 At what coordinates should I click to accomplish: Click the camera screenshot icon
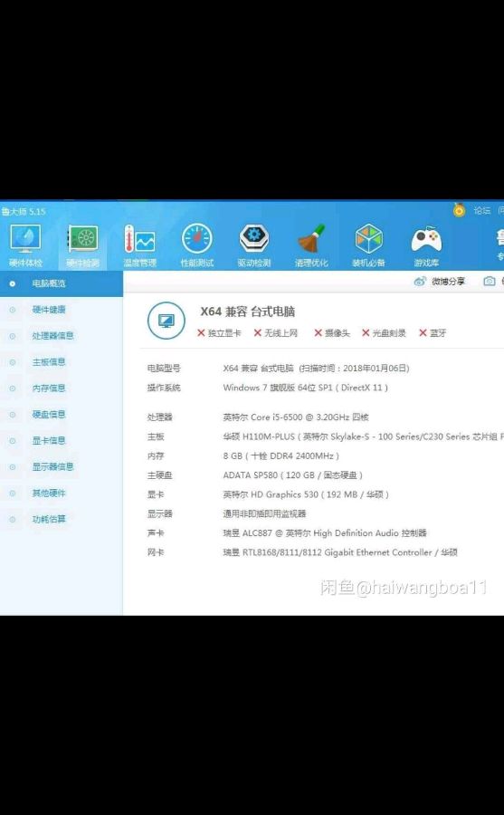(489, 282)
